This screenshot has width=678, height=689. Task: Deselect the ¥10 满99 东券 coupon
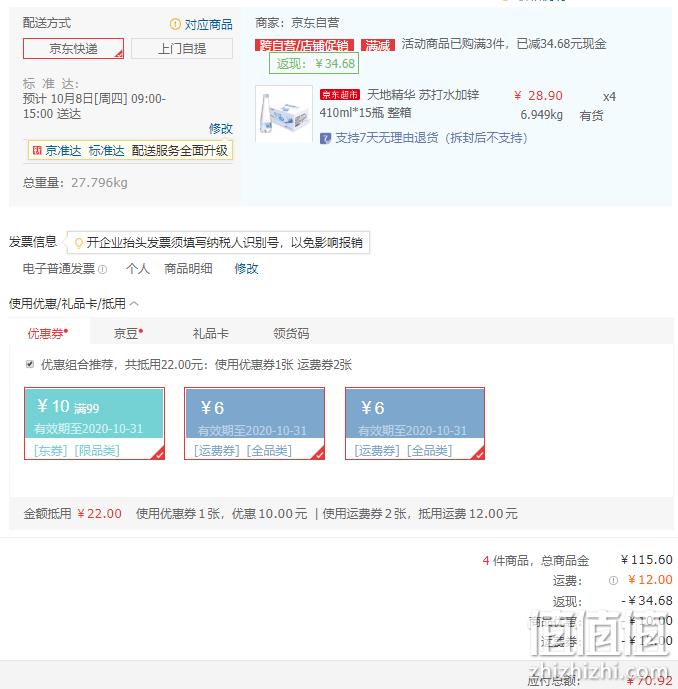point(94,424)
